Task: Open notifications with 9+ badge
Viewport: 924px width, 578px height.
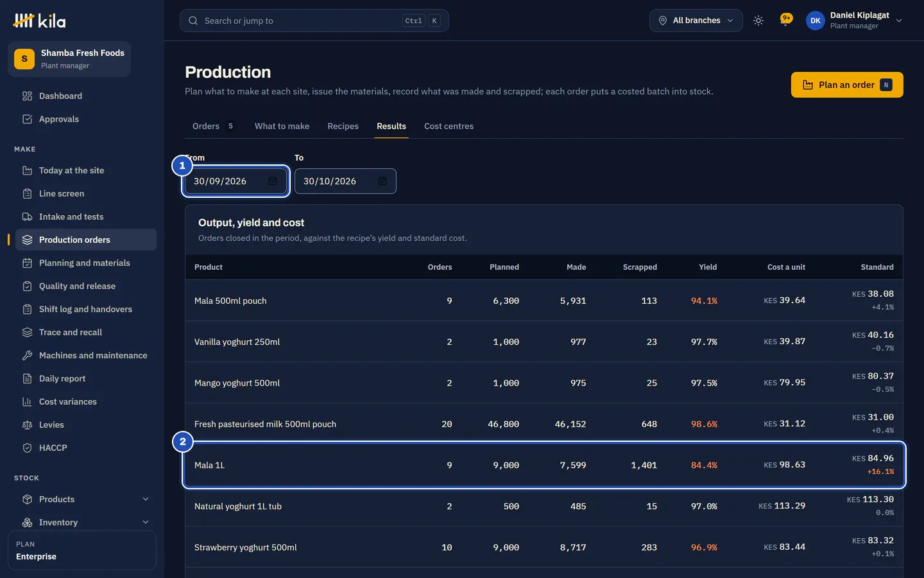Action: [x=785, y=21]
